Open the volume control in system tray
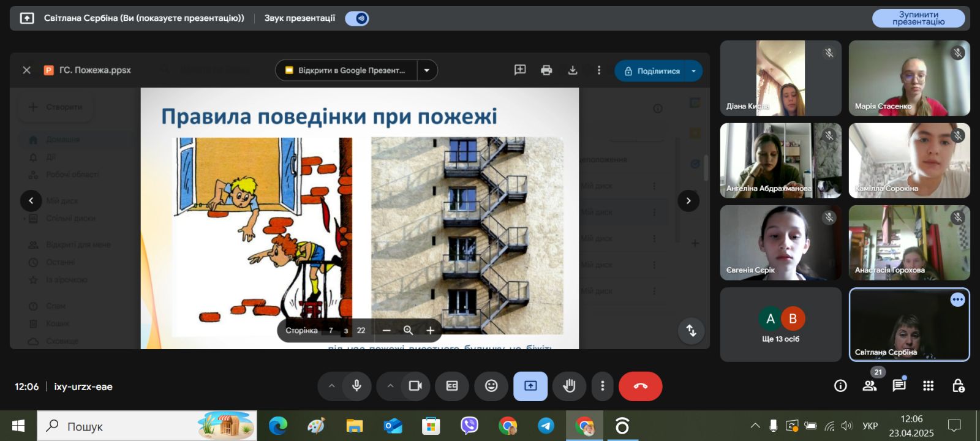Image resolution: width=980 pixels, height=441 pixels. (x=847, y=426)
